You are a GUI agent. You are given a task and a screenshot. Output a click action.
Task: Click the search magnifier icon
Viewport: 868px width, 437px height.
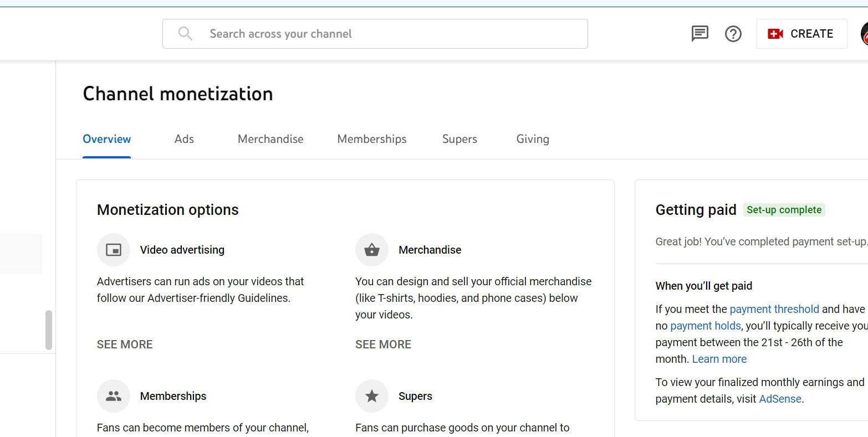coord(185,34)
